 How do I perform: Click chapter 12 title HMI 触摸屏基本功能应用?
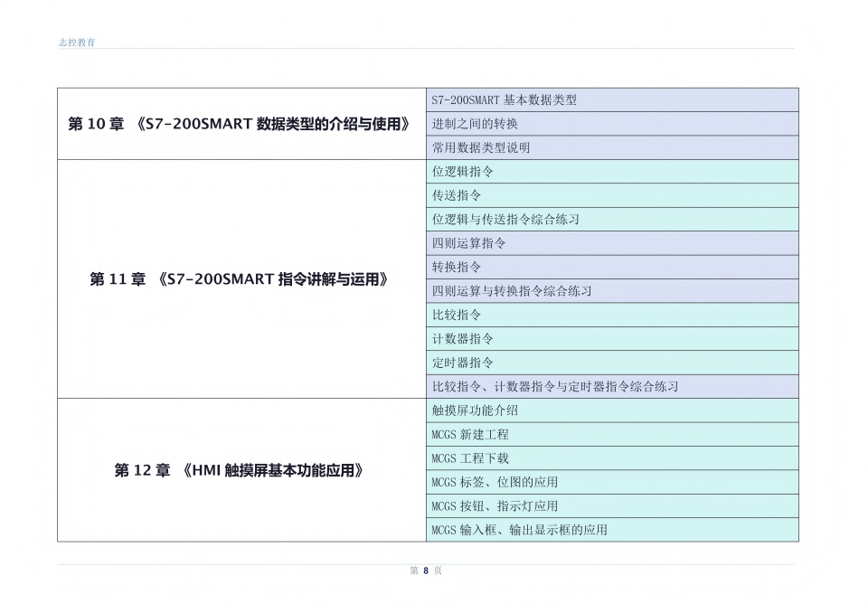point(242,470)
